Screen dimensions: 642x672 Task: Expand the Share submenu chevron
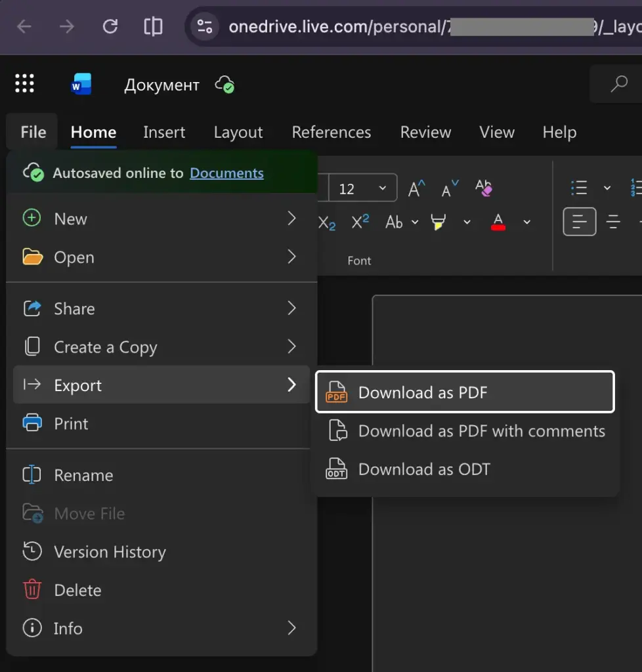pyautogui.click(x=292, y=308)
